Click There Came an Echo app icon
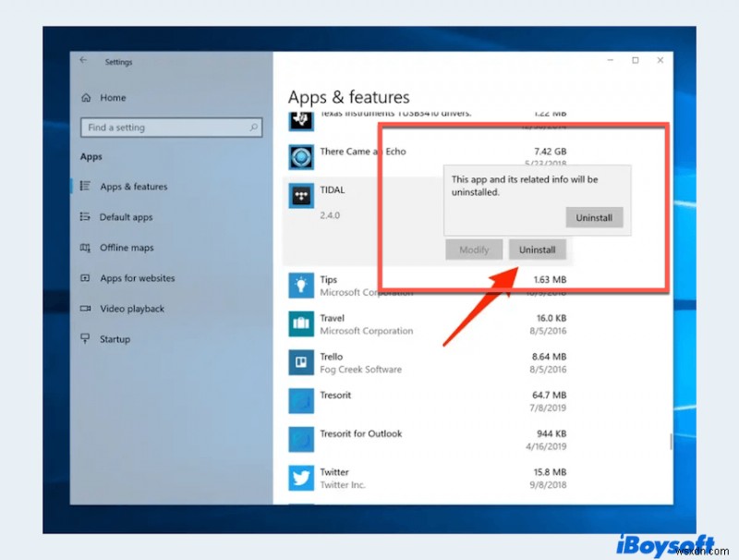This screenshot has width=739, height=560. pos(301,157)
